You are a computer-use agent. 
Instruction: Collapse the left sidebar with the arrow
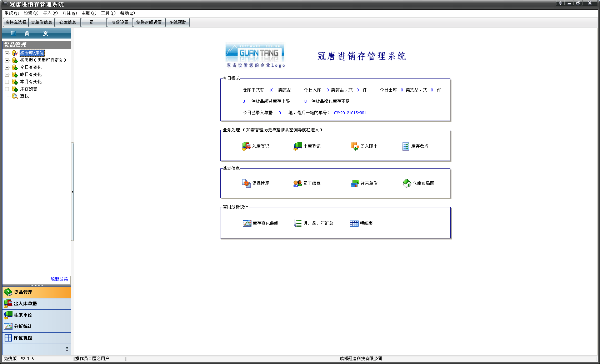[x=72, y=192]
